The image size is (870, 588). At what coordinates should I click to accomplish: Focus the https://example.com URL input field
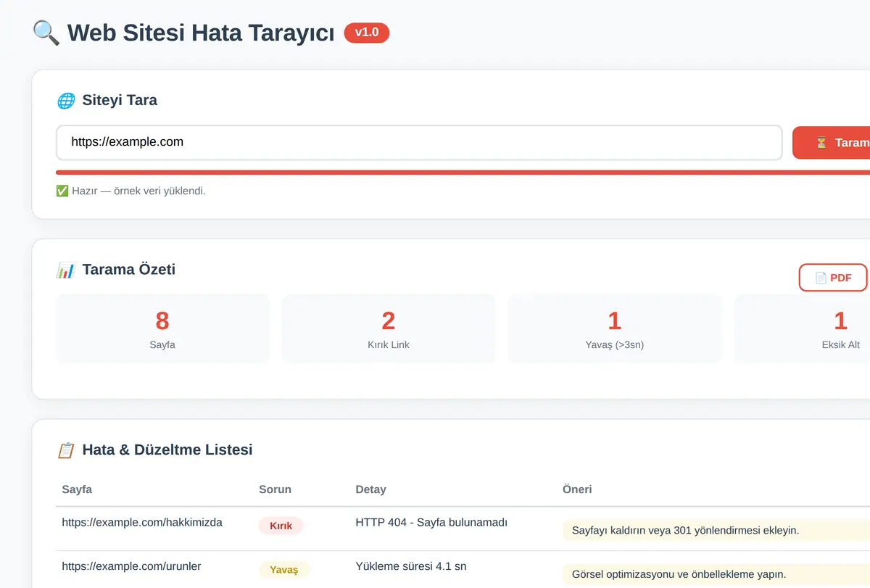(x=419, y=142)
